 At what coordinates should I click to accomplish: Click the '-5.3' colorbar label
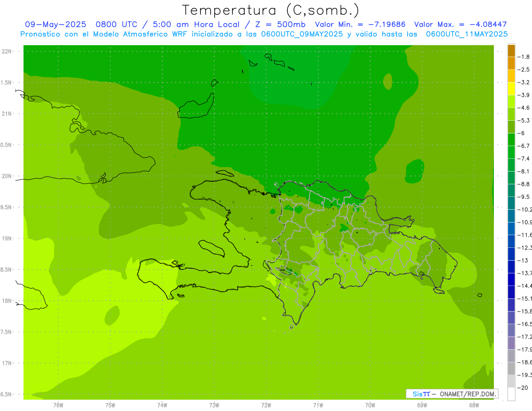[523, 121]
